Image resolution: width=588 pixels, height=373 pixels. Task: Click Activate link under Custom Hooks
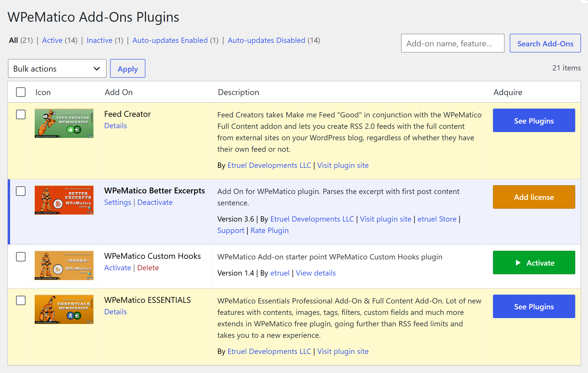118,268
